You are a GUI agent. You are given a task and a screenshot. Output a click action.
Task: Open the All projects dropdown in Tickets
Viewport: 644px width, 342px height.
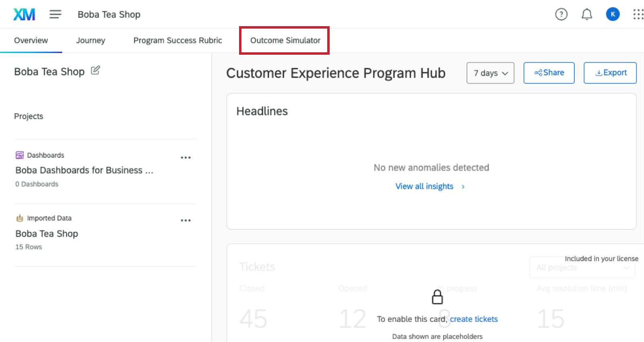582,268
